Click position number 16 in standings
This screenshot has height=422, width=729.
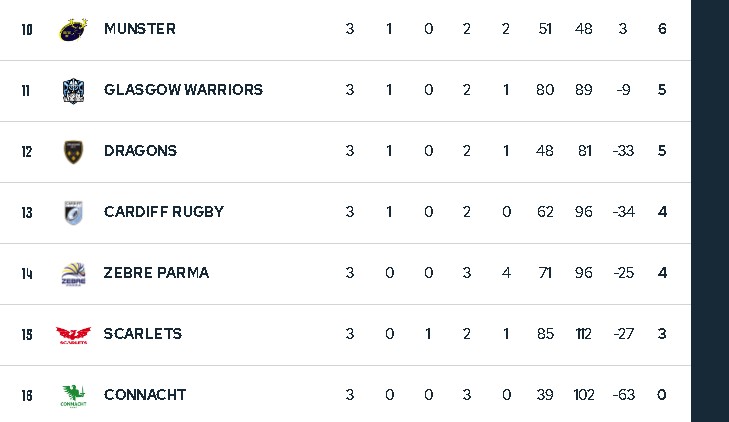pos(27,395)
